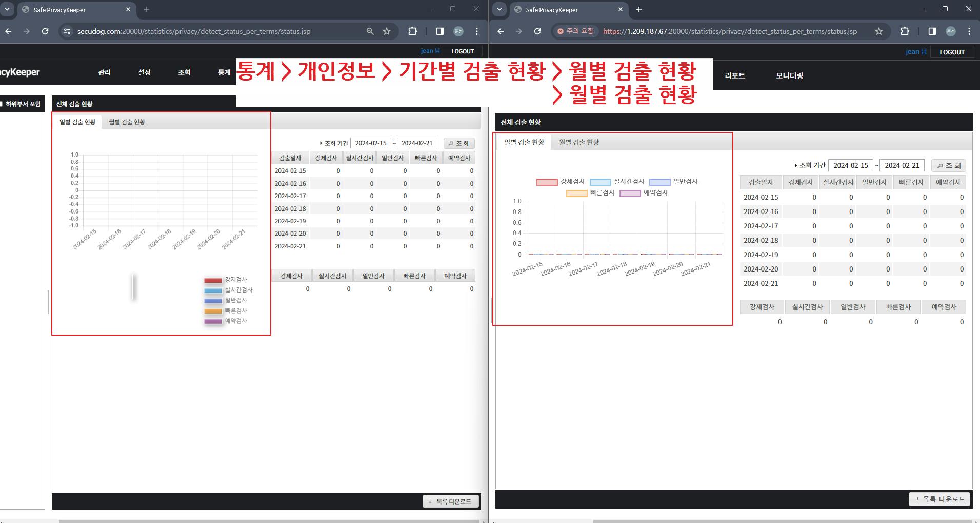Open Chrome menu dots in left browser
This screenshot has height=523, width=980.
click(477, 31)
